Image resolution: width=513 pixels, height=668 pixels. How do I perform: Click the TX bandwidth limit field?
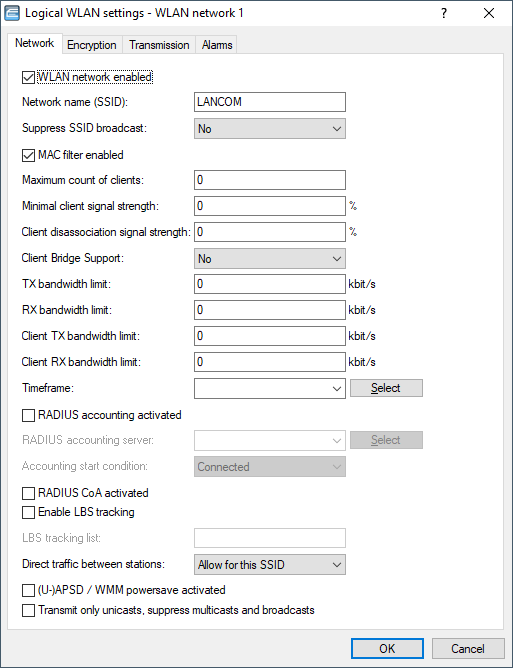coord(270,284)
